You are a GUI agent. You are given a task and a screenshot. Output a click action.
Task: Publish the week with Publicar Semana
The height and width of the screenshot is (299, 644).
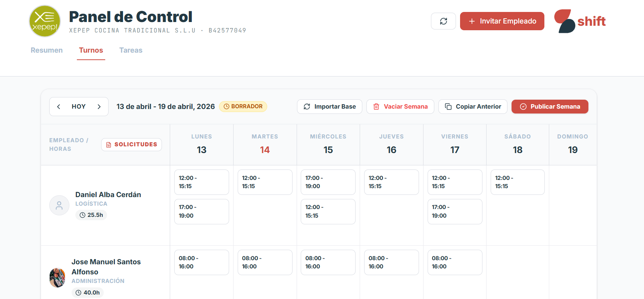coord(550,107)
